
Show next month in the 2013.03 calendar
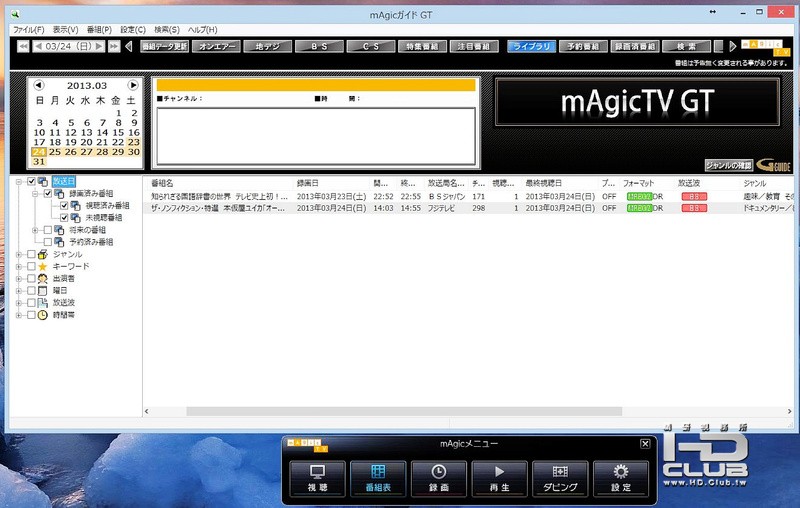click(133, 85)
